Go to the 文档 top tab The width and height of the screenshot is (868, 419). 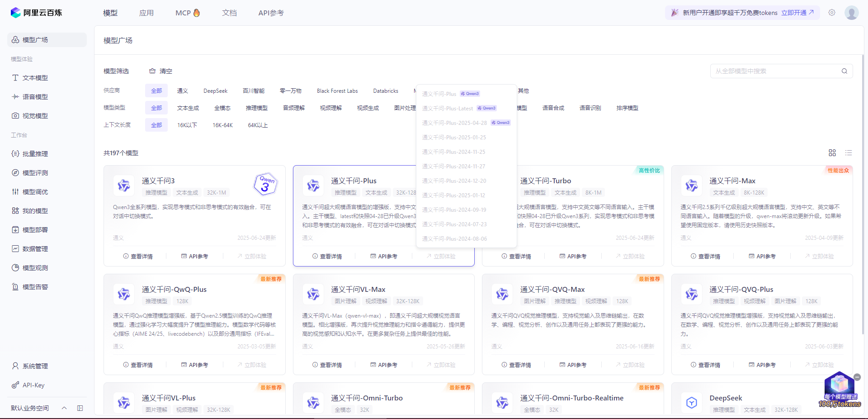[229, 13]
